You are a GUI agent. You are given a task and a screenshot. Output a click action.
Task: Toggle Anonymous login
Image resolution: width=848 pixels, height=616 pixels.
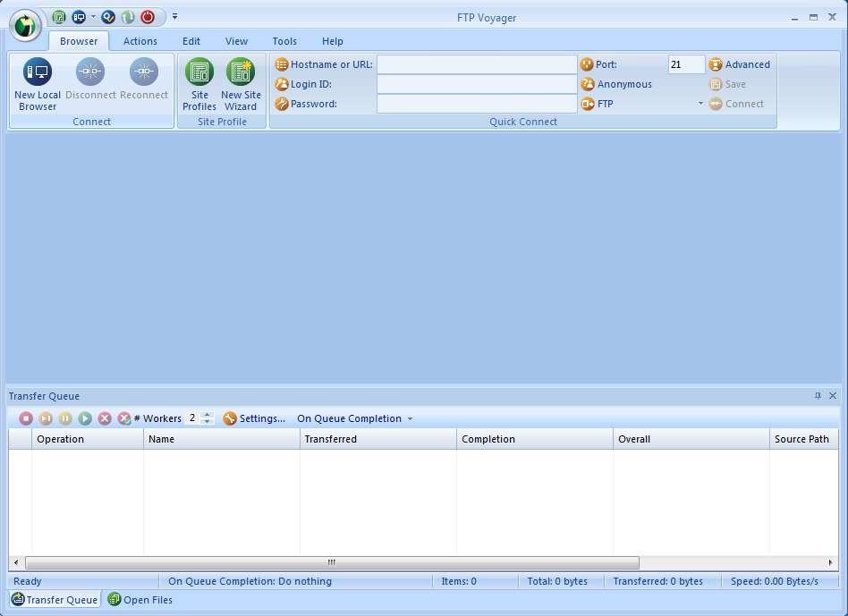point(616,84)
